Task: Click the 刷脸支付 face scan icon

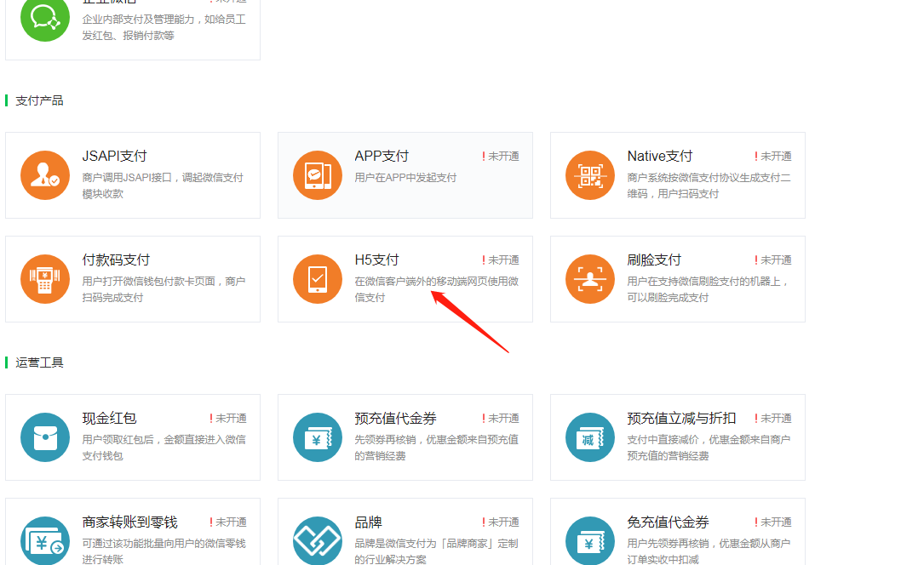Action: coord(589,279)
